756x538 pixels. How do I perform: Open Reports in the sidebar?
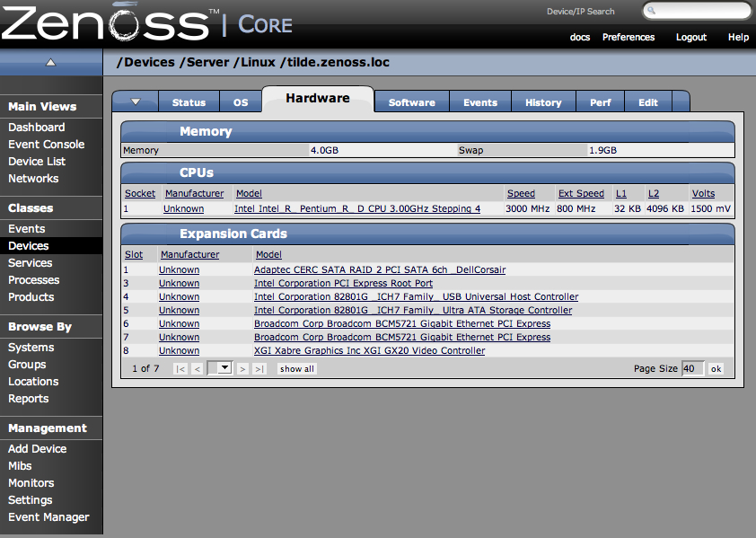point(29,399)
